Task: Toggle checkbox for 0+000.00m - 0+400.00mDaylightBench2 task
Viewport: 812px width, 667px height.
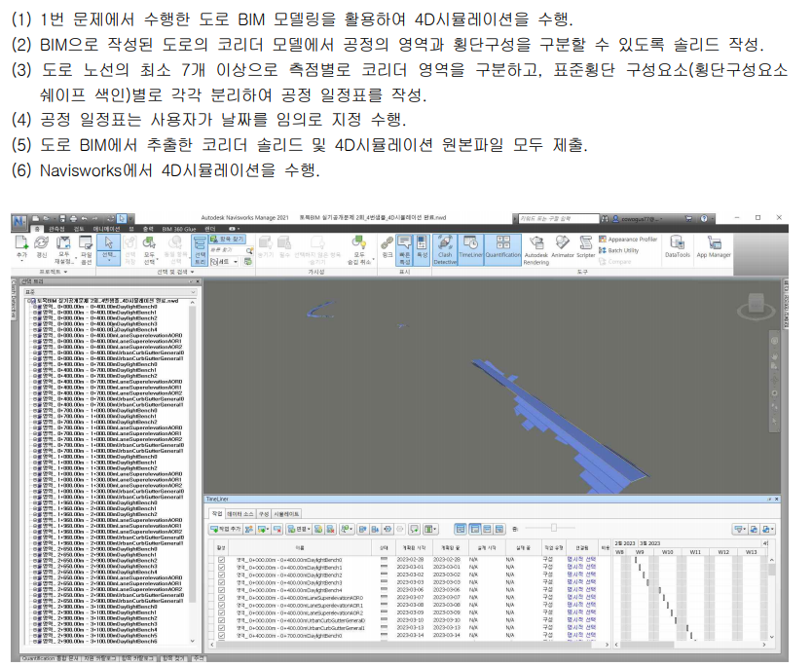Action: tap(222, 574)
